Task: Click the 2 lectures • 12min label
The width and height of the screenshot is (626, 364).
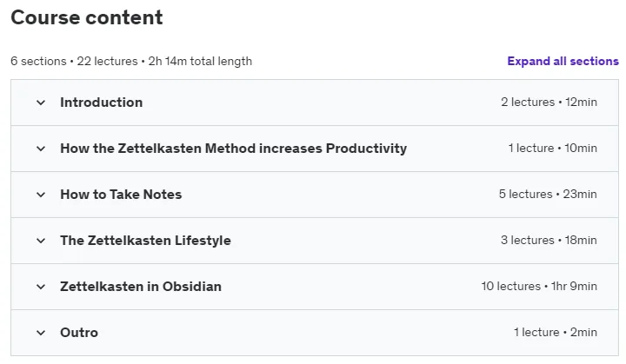Action: click(549, 103)
